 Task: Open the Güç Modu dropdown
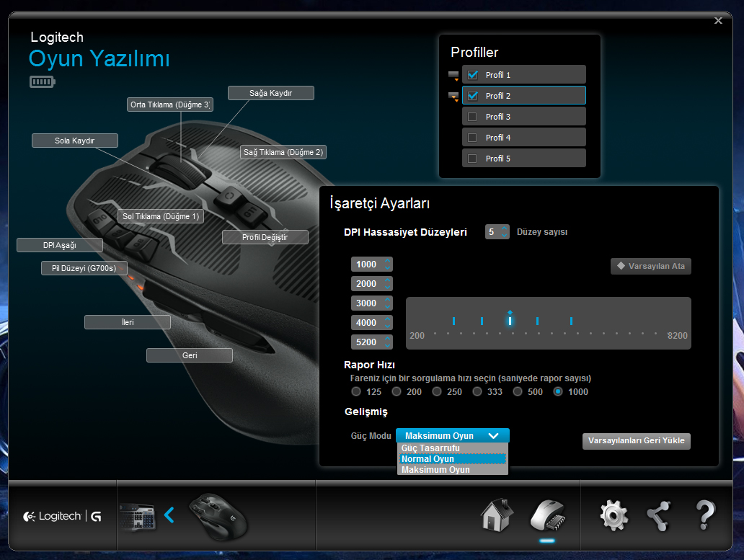(x=452, y=435)
